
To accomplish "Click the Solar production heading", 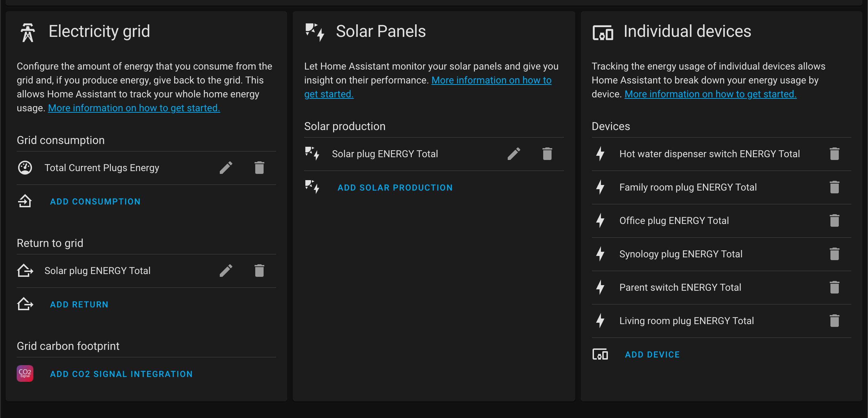I will point(345,126).
